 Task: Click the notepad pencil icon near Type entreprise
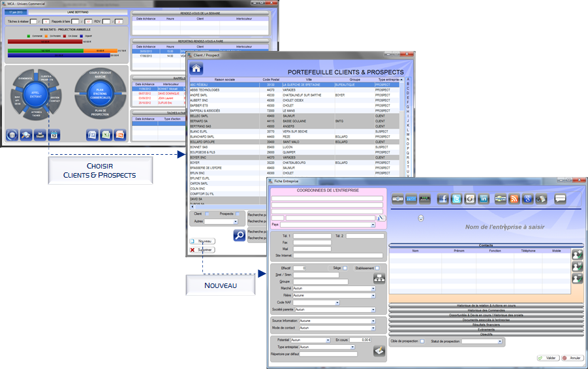(x=379, y=351)
